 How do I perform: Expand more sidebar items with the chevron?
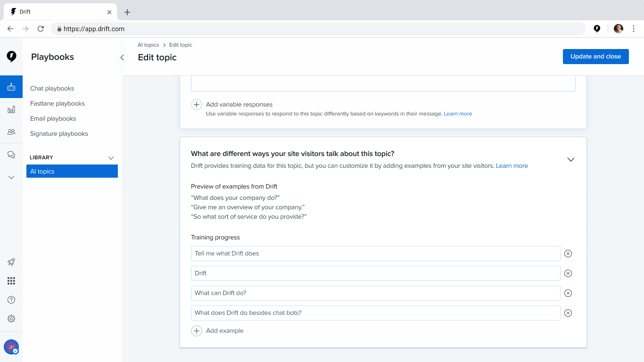(11, 177)
